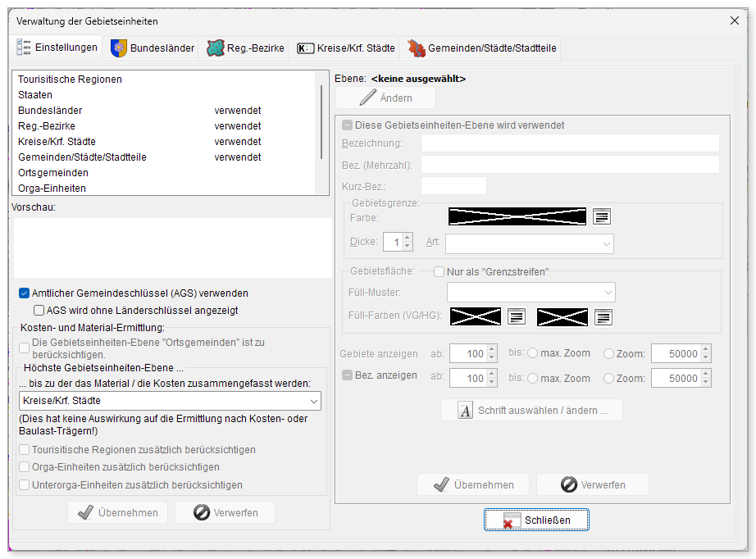Viewport: 756px width, 559px height.
Task: Click the Kurz-Bez. input field
Action: pos(453,186)
